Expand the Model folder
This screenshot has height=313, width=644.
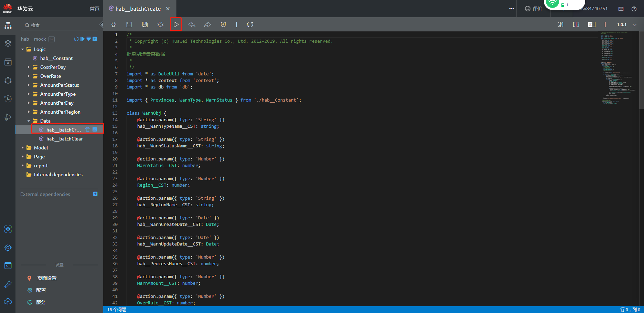pyautogui.click(x=23, y=148)
